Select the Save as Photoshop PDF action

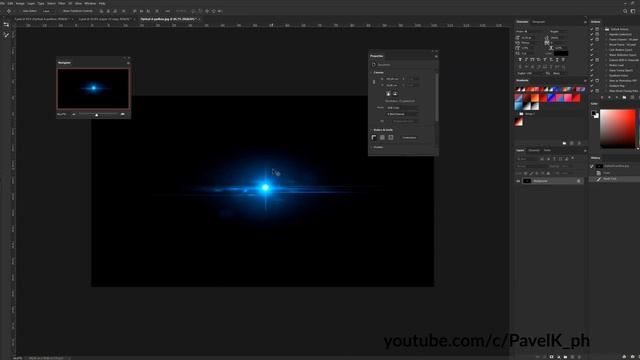tap(622, 81)
